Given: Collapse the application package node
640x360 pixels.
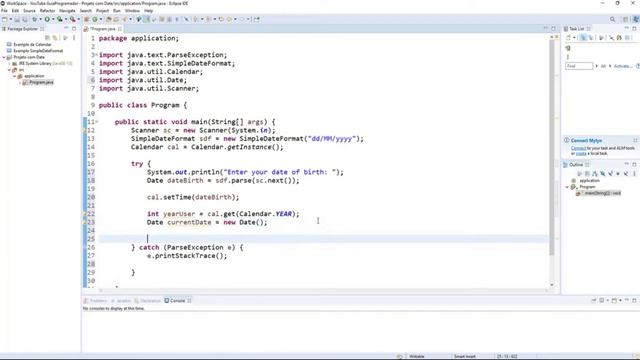Looking at the screenshot, I should (x=14, y=76).
